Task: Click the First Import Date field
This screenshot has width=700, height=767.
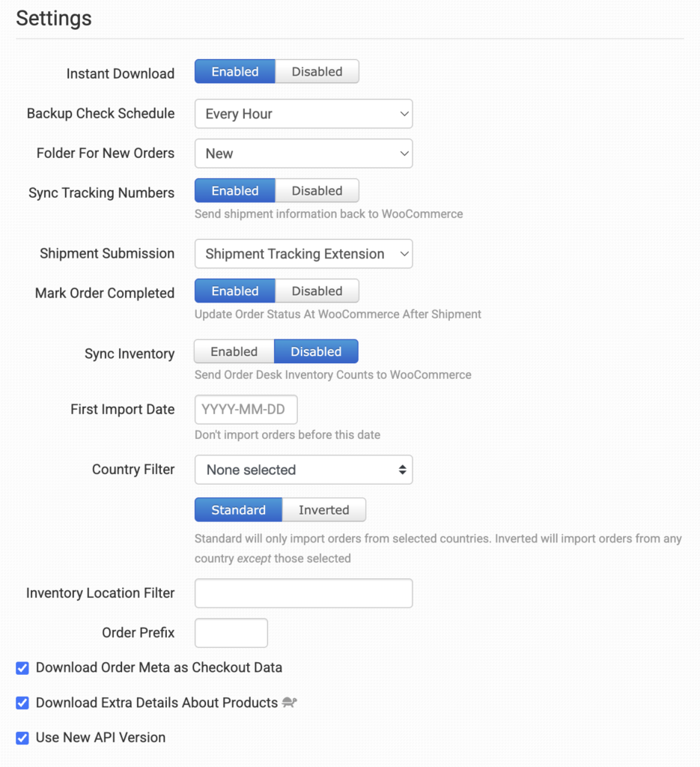Action: (x=246, y=410)
